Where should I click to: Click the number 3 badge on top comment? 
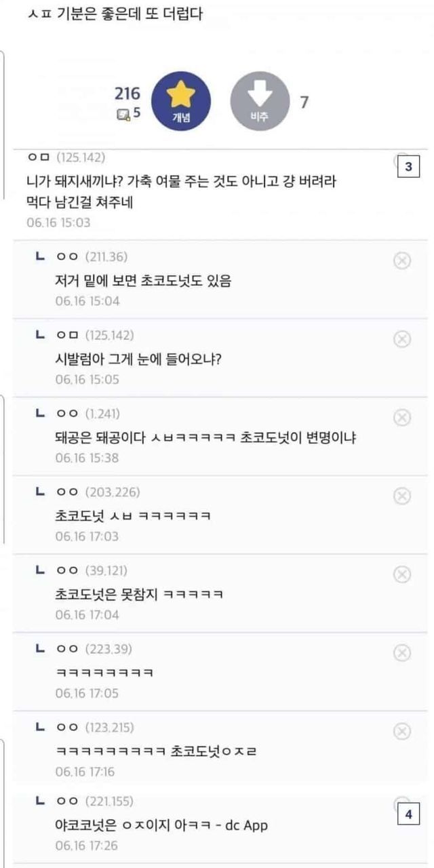pyautogui.click(x=408, y=167)
